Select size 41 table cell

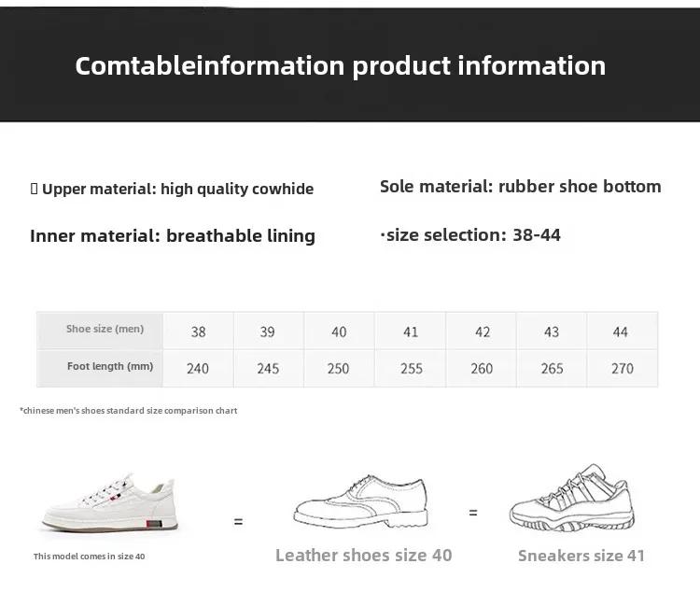(x=411, y=331)
